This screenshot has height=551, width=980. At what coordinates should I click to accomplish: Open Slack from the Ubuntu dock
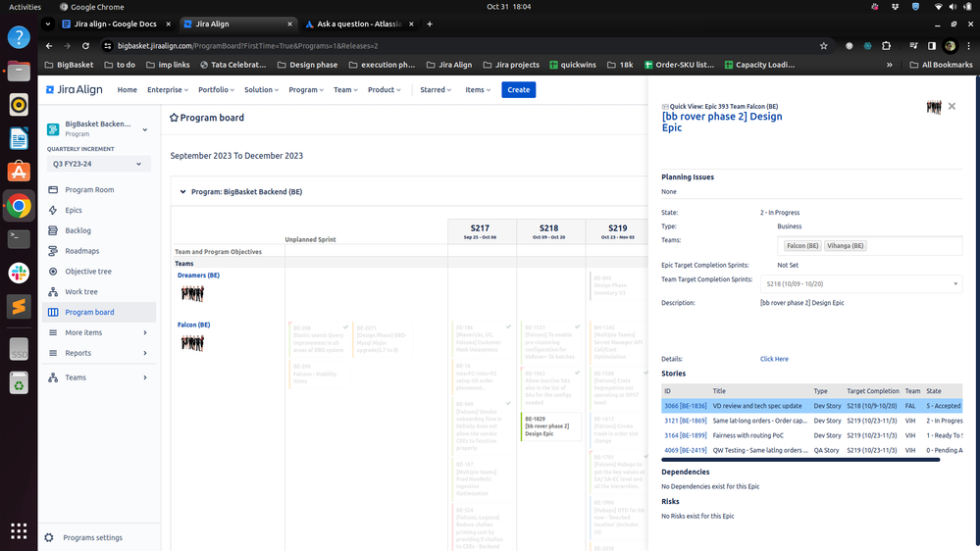[19, 273]
